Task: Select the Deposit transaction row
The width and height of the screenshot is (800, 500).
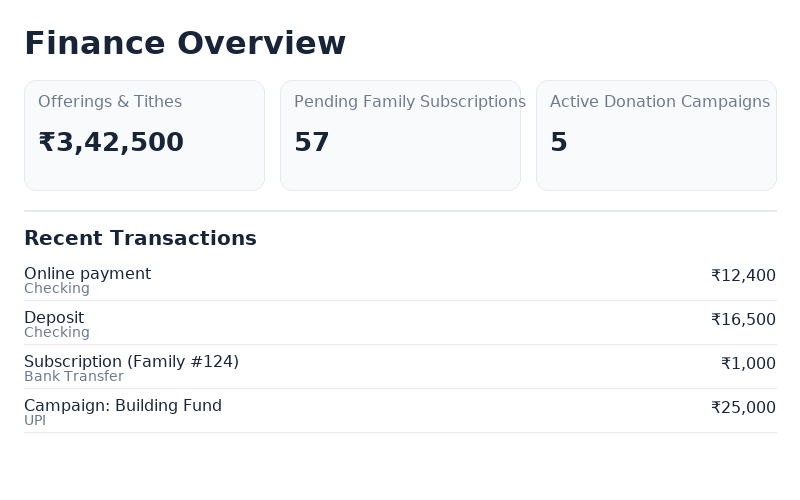Action: (x=400, y=324)
